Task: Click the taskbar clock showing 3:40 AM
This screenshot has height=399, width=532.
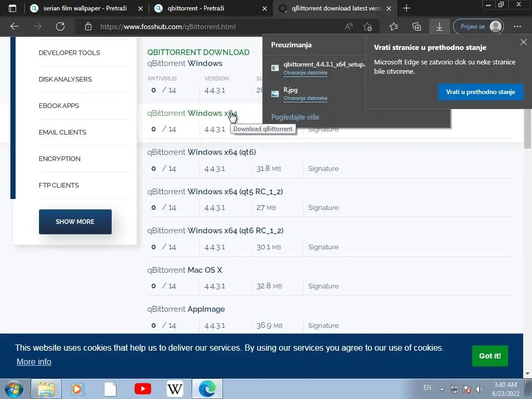Action: [x=506, y=389]
